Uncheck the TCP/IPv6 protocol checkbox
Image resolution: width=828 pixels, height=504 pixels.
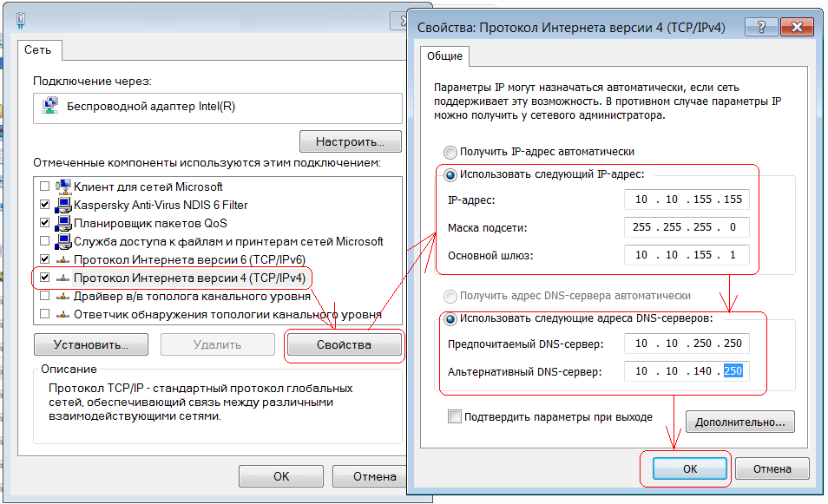point(45,259)
